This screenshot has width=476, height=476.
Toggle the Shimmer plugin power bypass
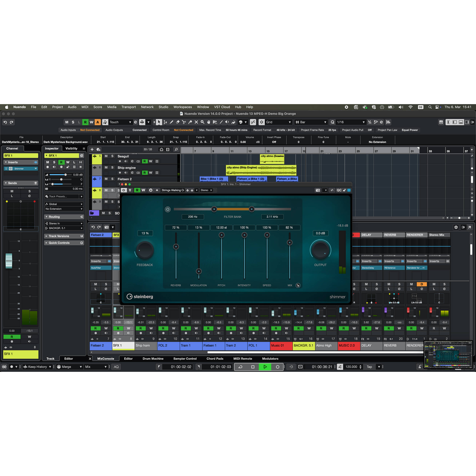click(x=124, y=190)
